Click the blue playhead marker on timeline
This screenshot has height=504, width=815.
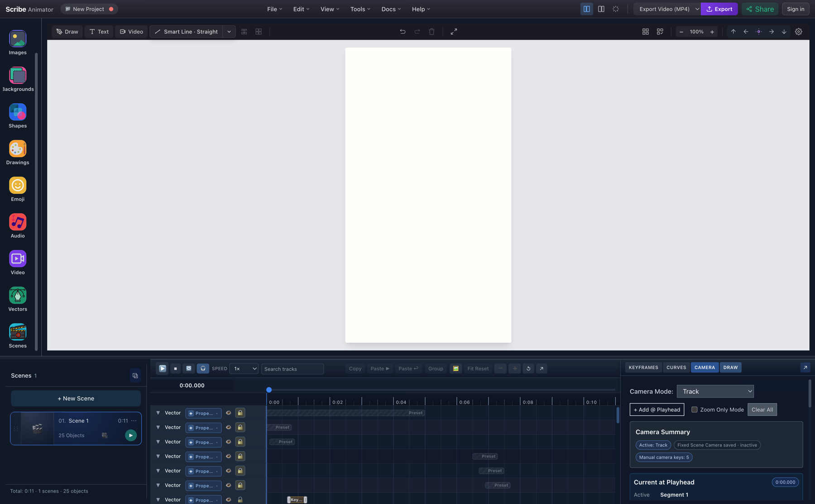[x=269, y=389]
